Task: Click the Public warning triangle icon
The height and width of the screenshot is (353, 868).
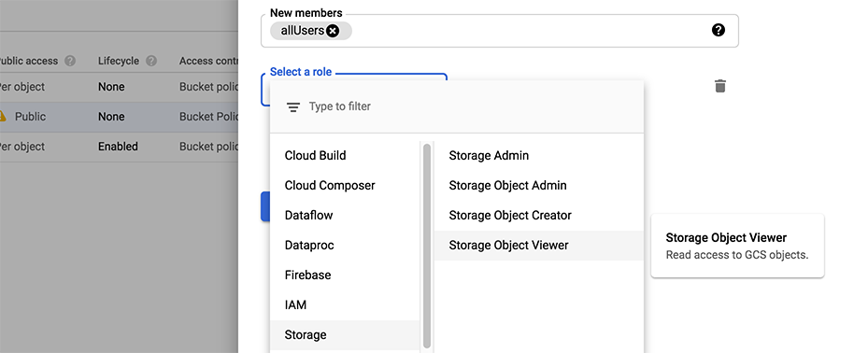Action: click(2, 116)
